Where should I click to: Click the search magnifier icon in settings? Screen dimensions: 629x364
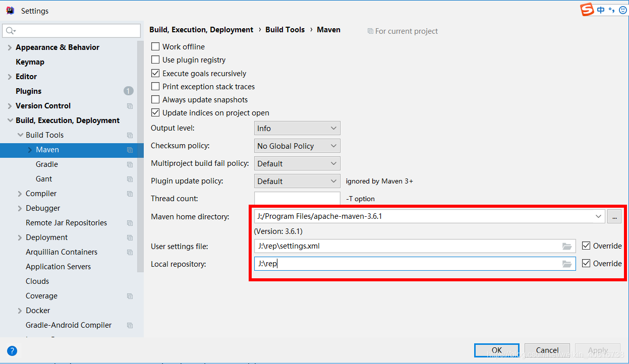click(x=10, y=31)
